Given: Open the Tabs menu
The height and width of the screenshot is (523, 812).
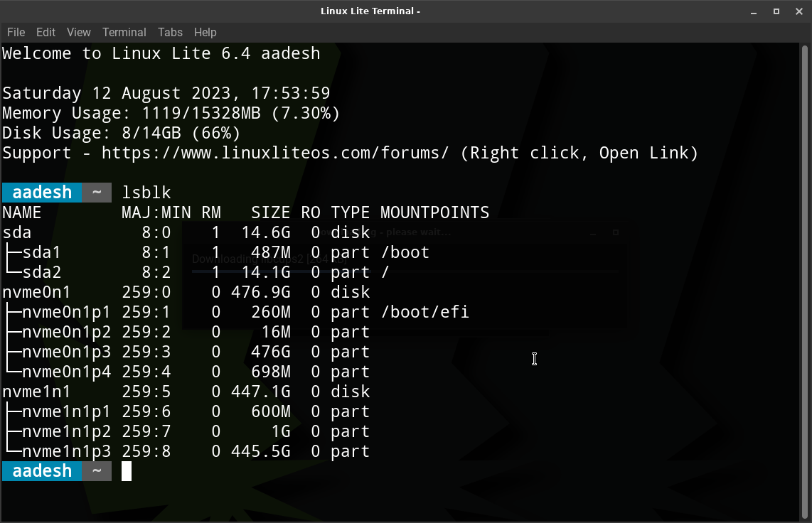Looking at the screenshot, I should coord(170,32).
